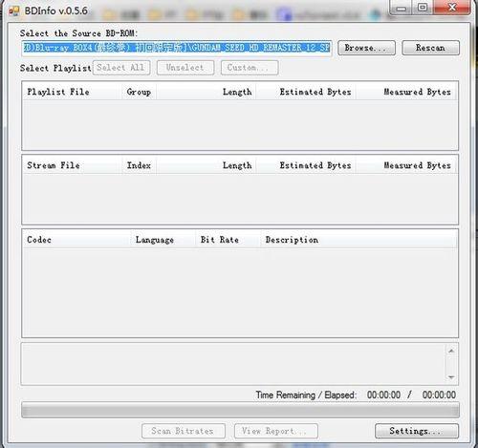This screenshot has width=478, height=448.
Task: Click into the Source BD-ROM path field
Action: click(177, 48)
